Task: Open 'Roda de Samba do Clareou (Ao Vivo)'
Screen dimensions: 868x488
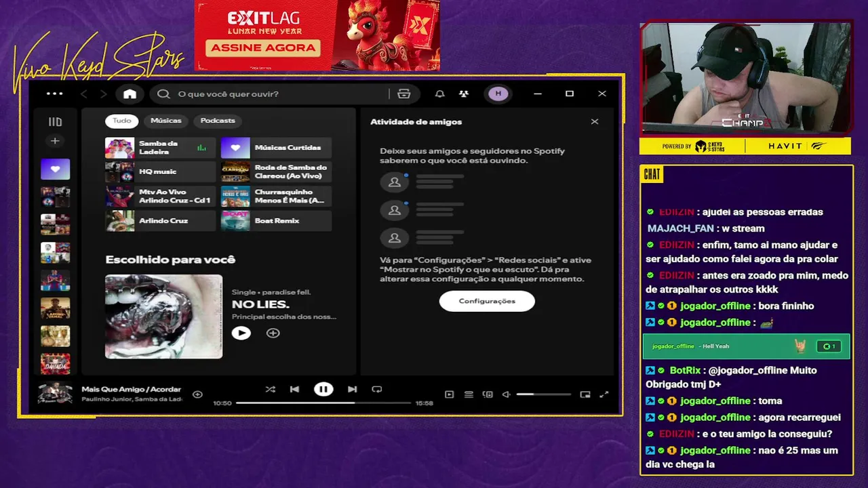Action: click(276, 172)
